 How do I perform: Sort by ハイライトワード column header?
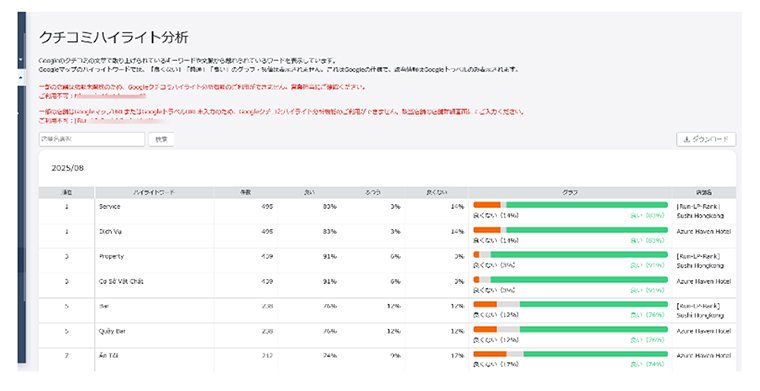[154, 192]
